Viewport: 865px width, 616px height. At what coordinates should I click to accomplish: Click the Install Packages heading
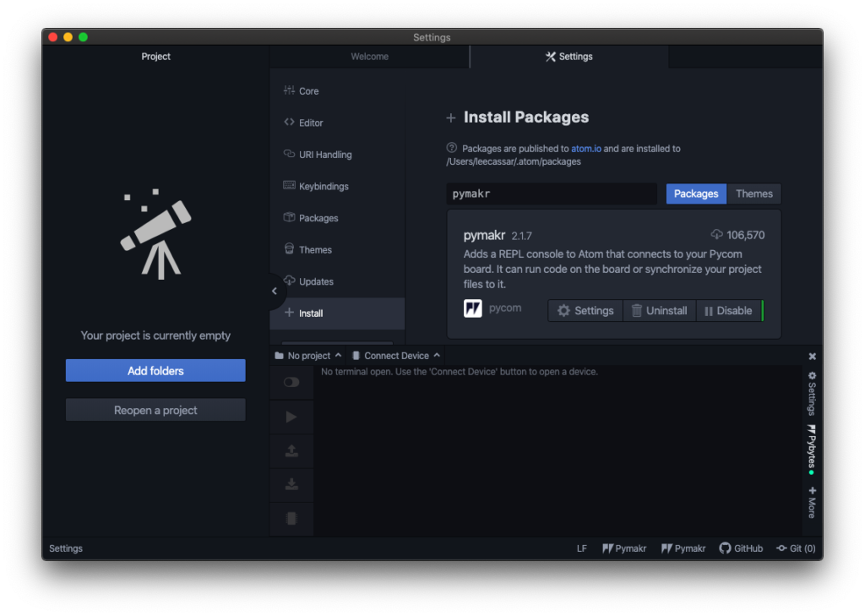(x=526, y=117)
